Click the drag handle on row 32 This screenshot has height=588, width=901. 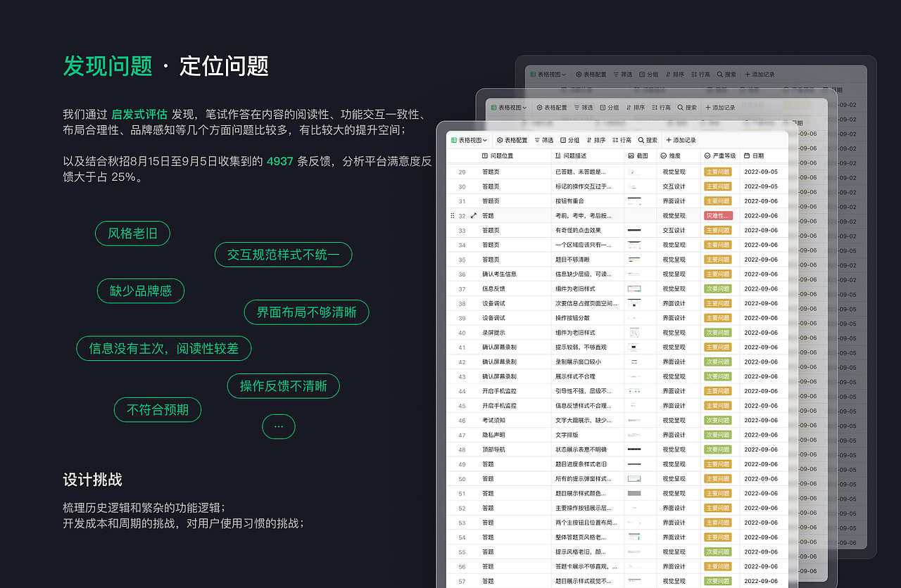click(452, 216)
